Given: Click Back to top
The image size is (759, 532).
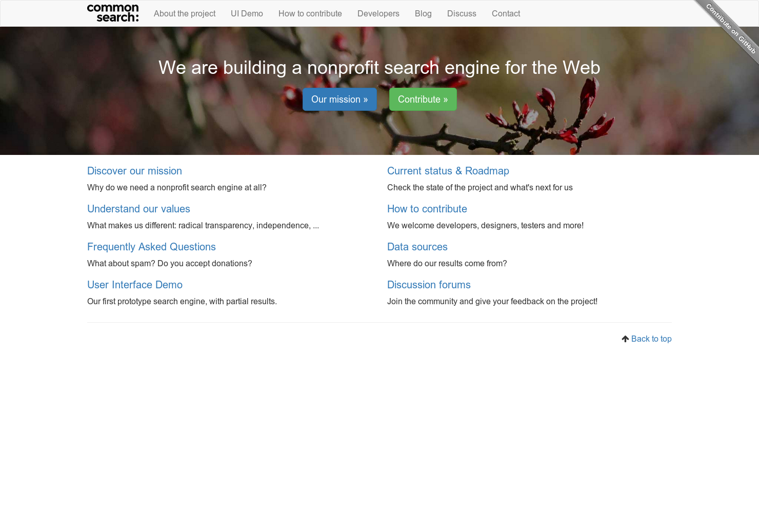Looking at the screenshot, I should click(x=651, y=339).
